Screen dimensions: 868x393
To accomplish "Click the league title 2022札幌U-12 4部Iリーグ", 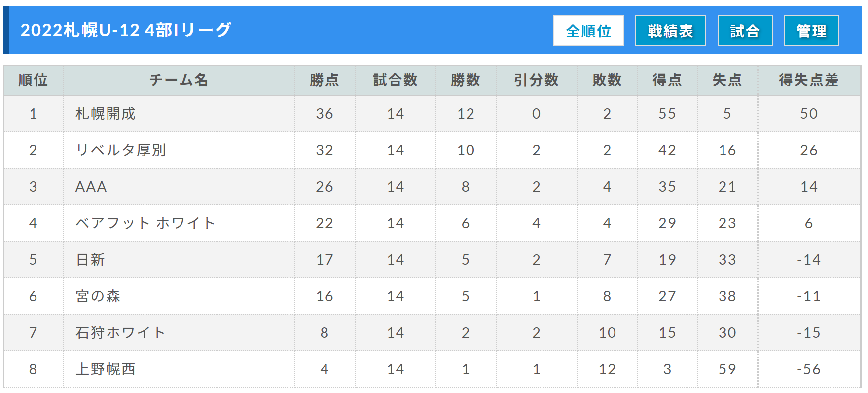I will (126, 30).
